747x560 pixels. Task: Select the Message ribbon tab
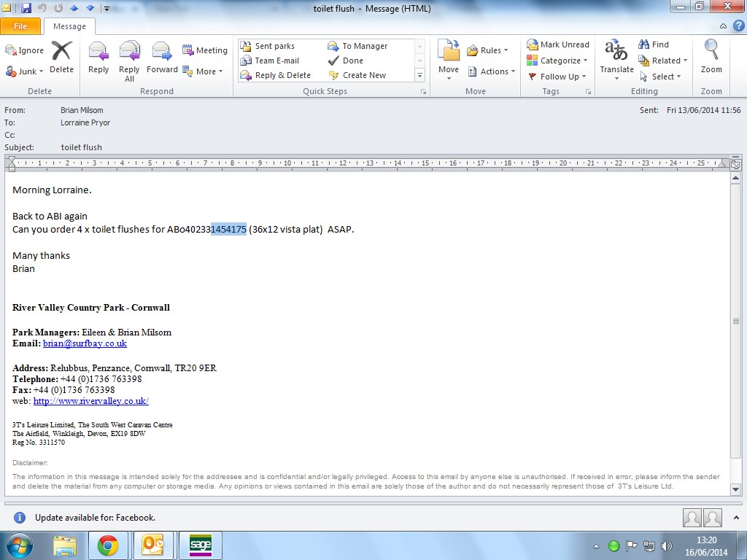tap(69, 26)
